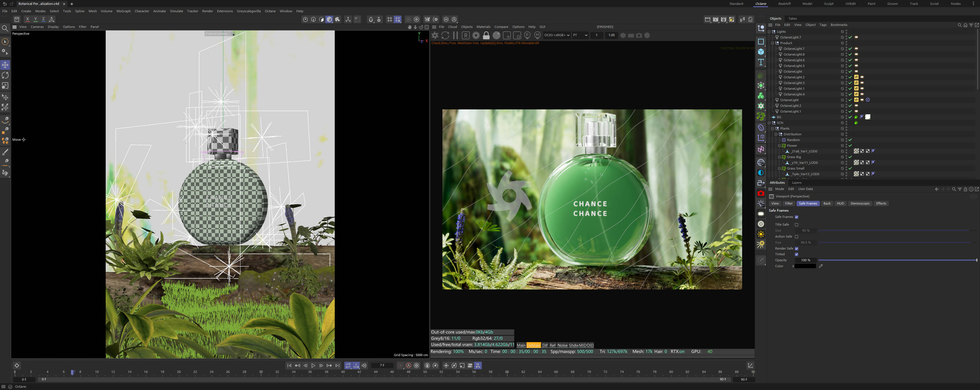
Task: Click the record keyframe button
Action: (x=400, y=366)
